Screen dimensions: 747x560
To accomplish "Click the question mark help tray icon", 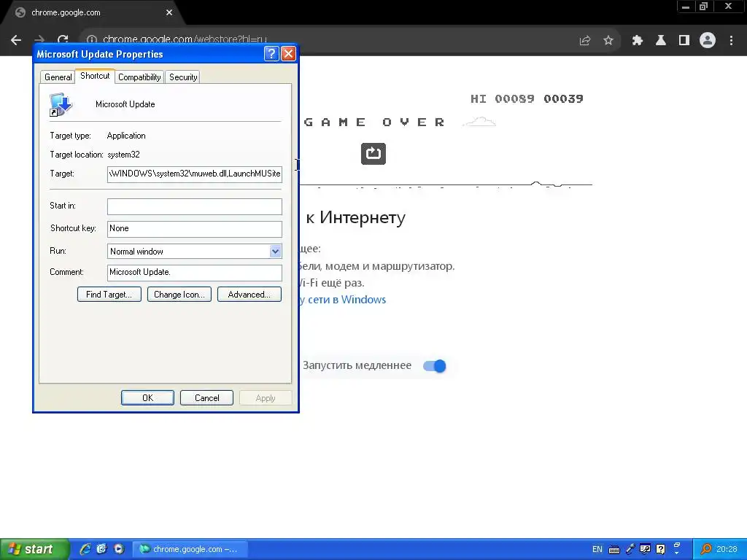I will click(x=661, y=549).
